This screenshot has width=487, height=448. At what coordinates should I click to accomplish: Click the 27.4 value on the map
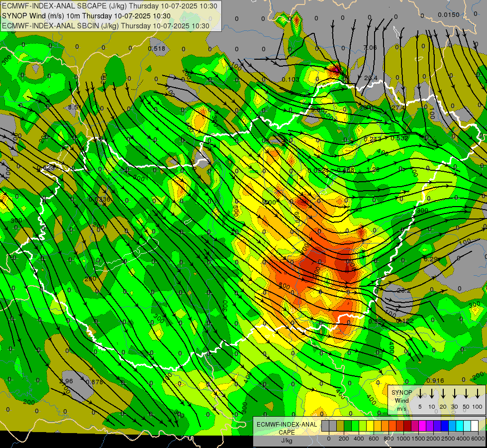click(398, 108)
